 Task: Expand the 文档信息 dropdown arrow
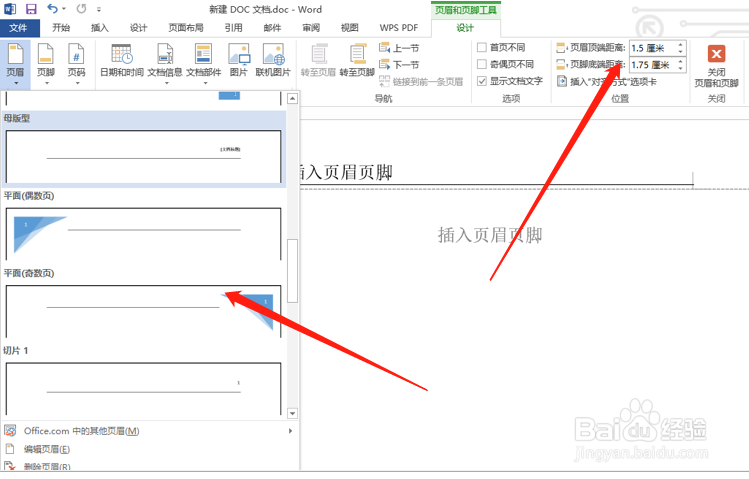coord(166,84)
